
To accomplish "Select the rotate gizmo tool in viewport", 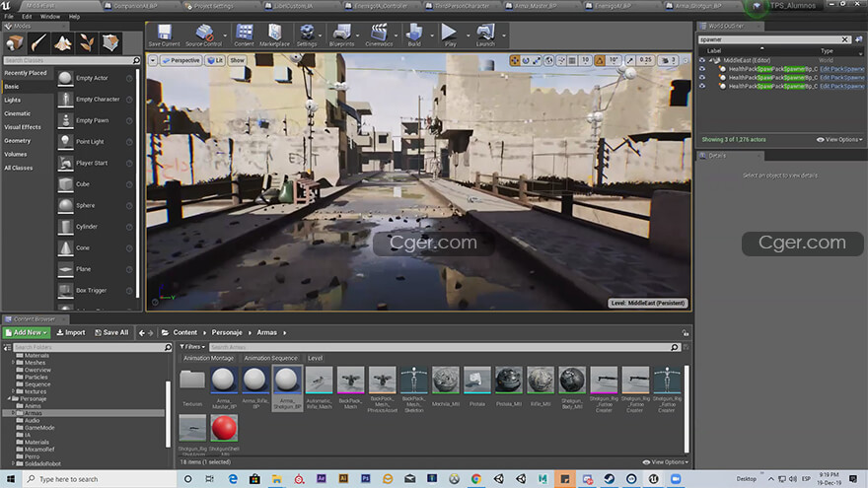I will [x=526, y=60].
